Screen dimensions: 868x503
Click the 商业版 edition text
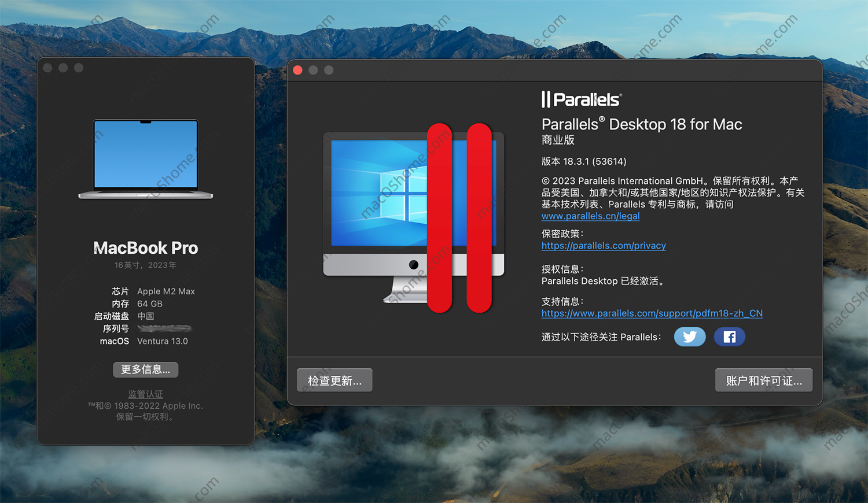coord(558,140)
